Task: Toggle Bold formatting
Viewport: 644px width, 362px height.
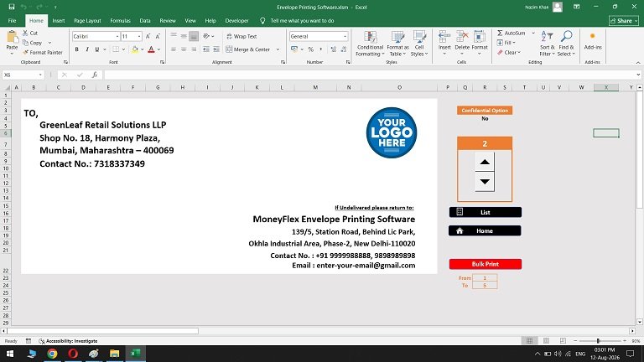Action: [x=77, y=49]
